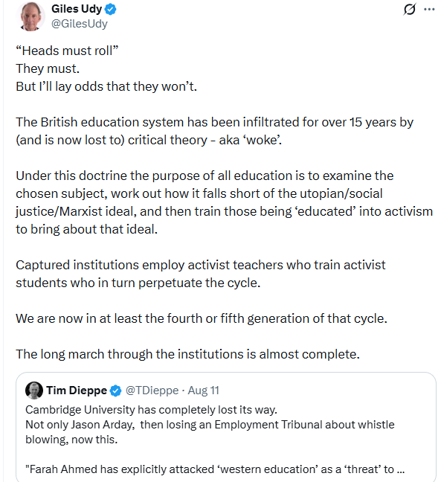Open the three-dot more options menu
The image size is (441, 482).
pos(429,9)
